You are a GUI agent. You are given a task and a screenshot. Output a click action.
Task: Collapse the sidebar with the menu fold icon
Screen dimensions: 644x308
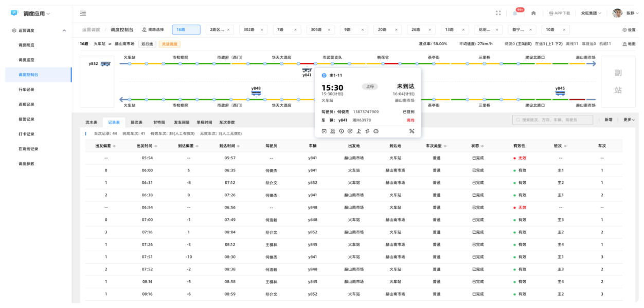point(83,13)
